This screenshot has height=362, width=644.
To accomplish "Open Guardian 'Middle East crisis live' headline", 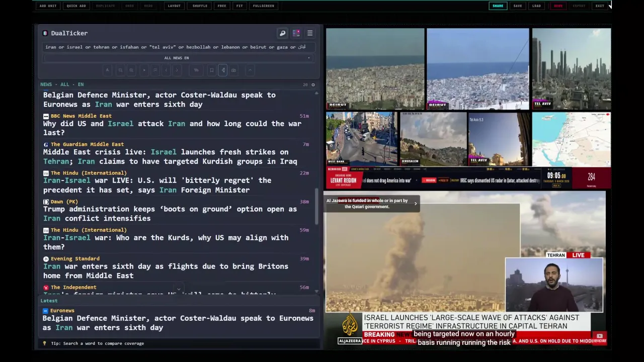I will (x=170, y=157).
